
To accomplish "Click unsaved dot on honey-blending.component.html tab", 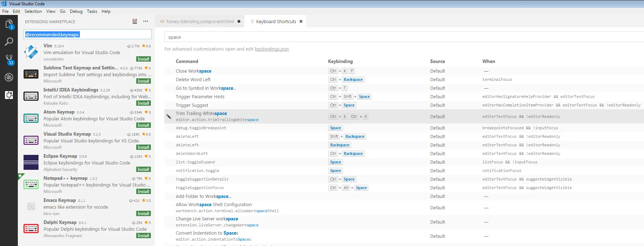I will (x=239, y=21).
